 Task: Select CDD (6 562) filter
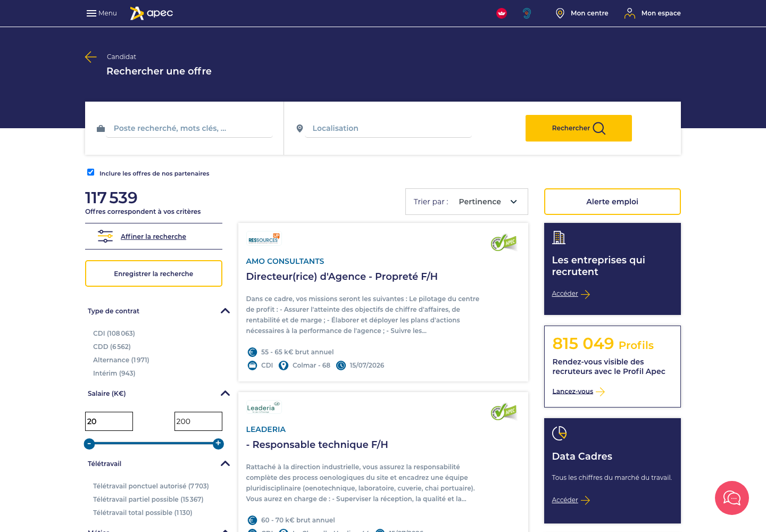tap(112, 347)
